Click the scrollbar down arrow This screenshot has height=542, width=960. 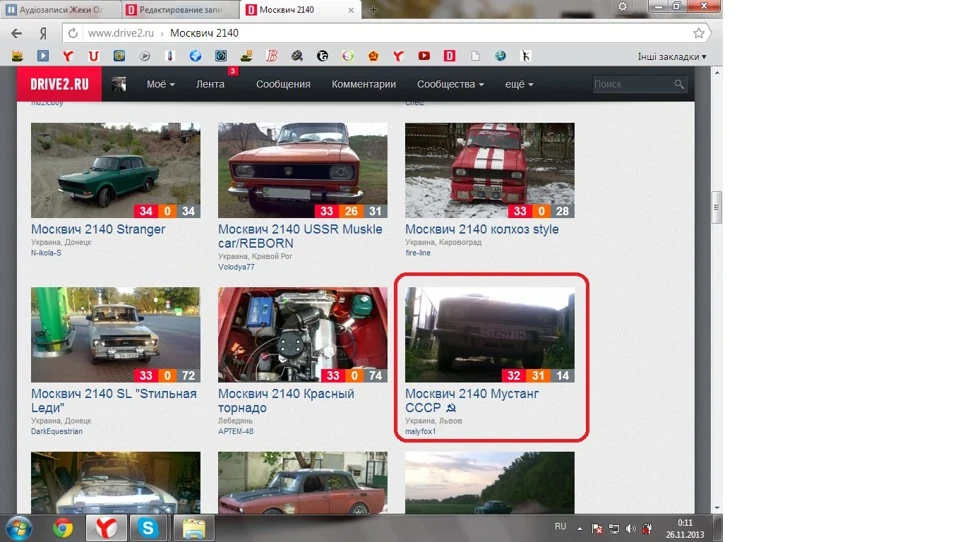(x=717, y=508)
